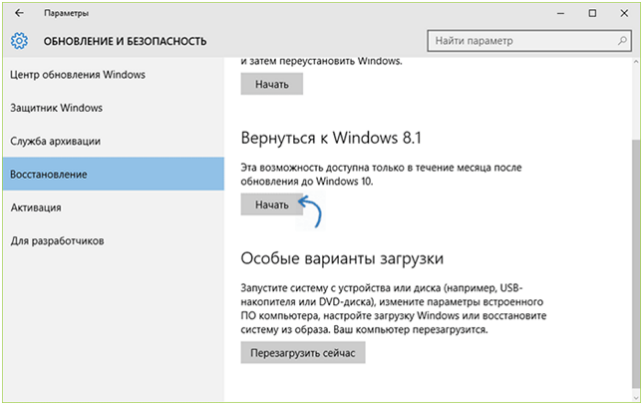Focus the 'Найти параметр' search field
The width and height of the screenshot is (643, 405).
(x=529, y=41)
